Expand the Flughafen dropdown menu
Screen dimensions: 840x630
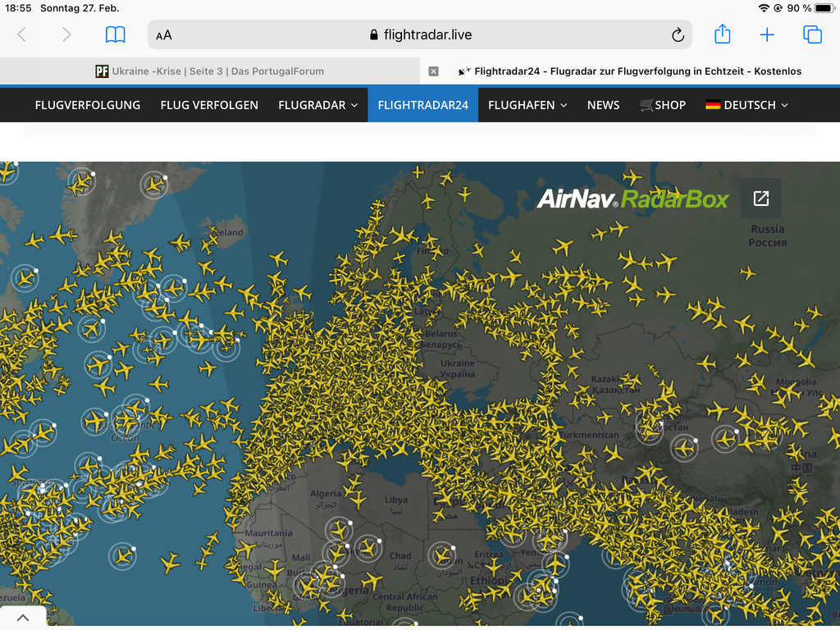point(527,105)
